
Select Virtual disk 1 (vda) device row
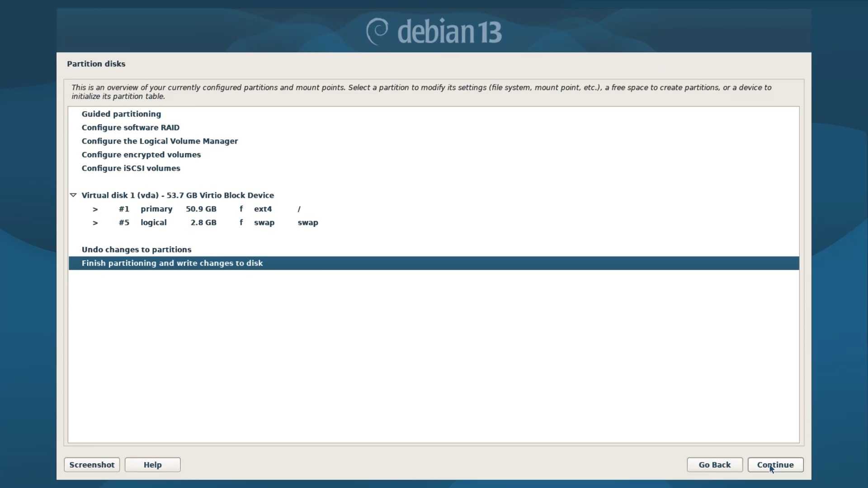coord(178,195)
